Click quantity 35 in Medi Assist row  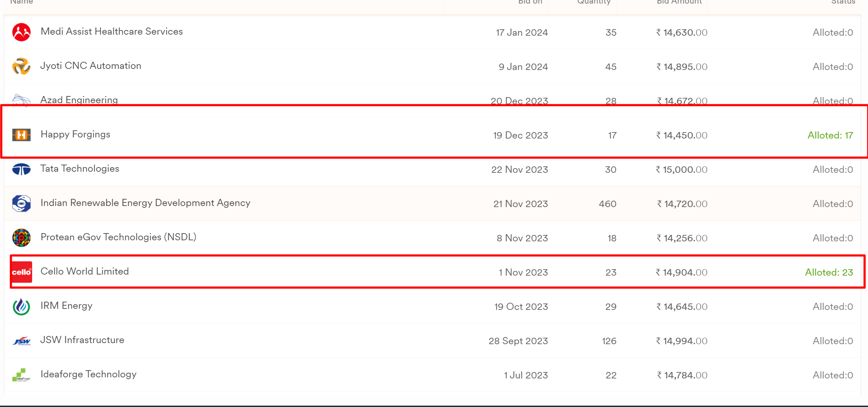click(611, 32)
